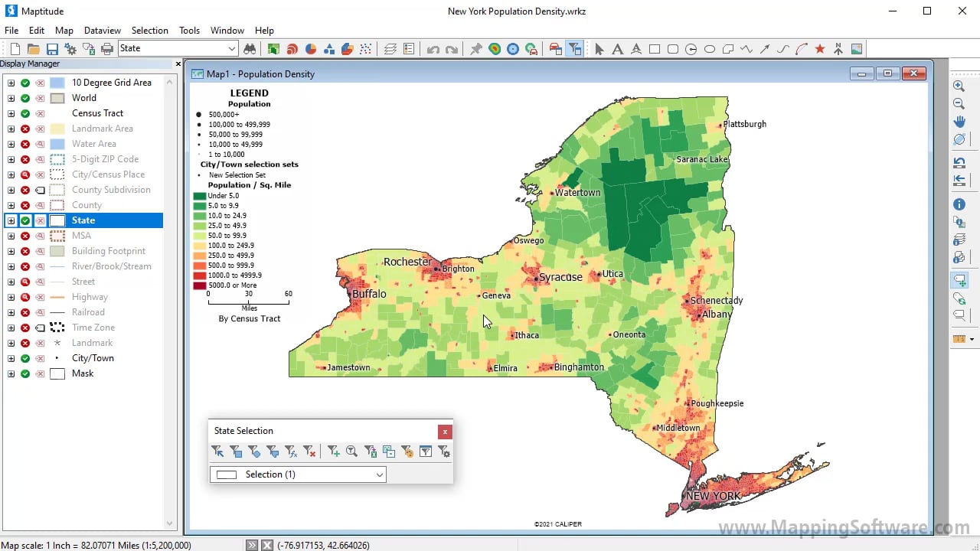Select the text 'A' drawing tool
Image resolution: width=980 pixels, height=551 pixels.
pyautogui.click(x=618, y=49)
